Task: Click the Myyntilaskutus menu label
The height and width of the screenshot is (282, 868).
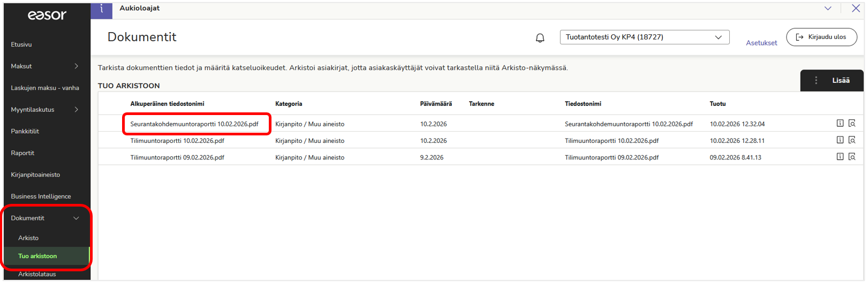Action: (33, 109)
